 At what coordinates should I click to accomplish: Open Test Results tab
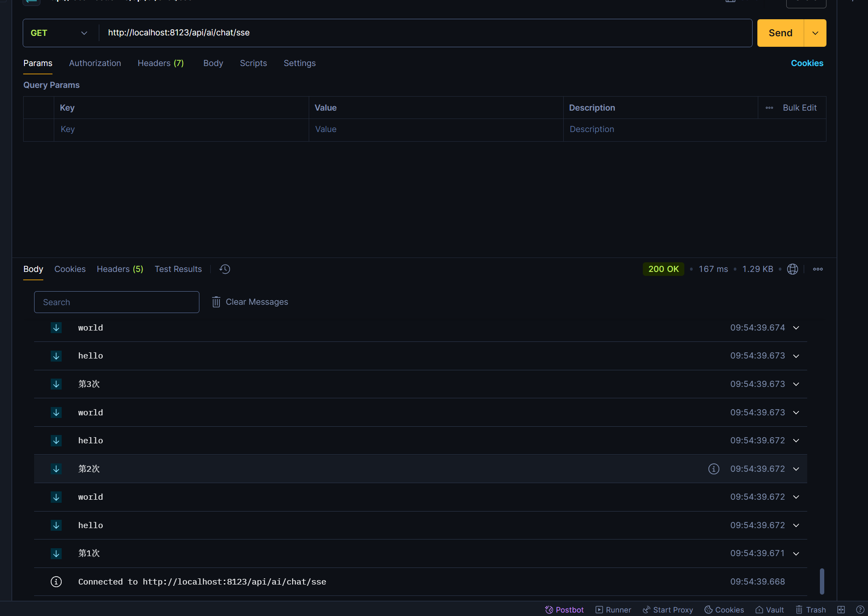click(178, 269)
